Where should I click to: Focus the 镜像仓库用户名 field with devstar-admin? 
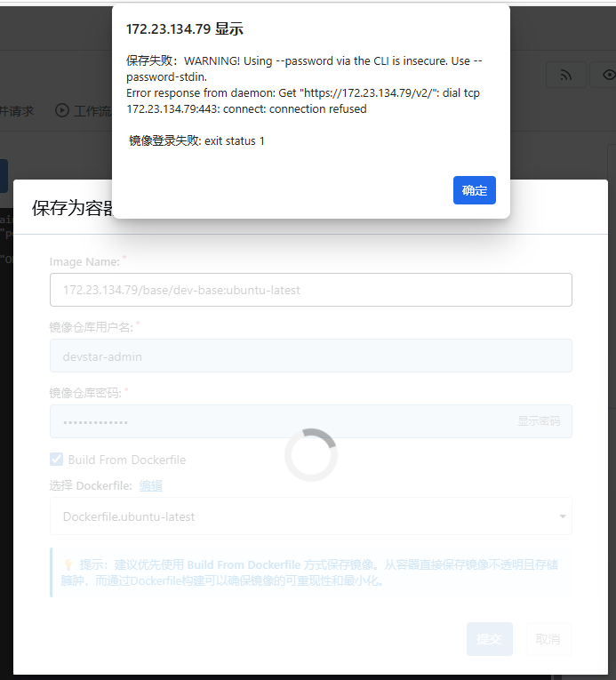coord(310,356)
